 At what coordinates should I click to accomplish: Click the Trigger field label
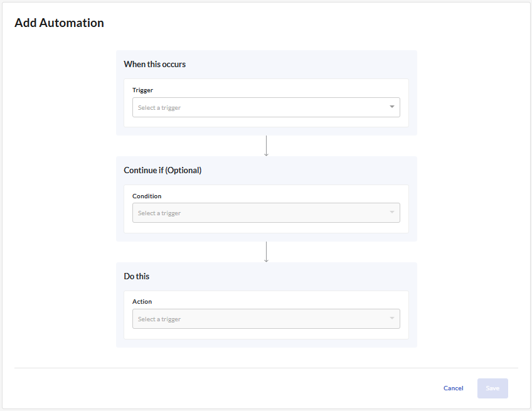142,90
